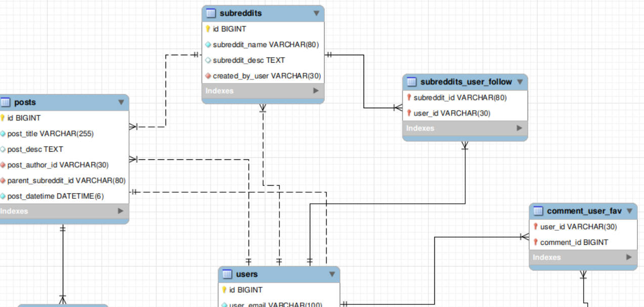Screen dimensions: 644x307
Task: Click the 'parent_subreddit_id VARCHAR(80)' column name
Action: 66,181
